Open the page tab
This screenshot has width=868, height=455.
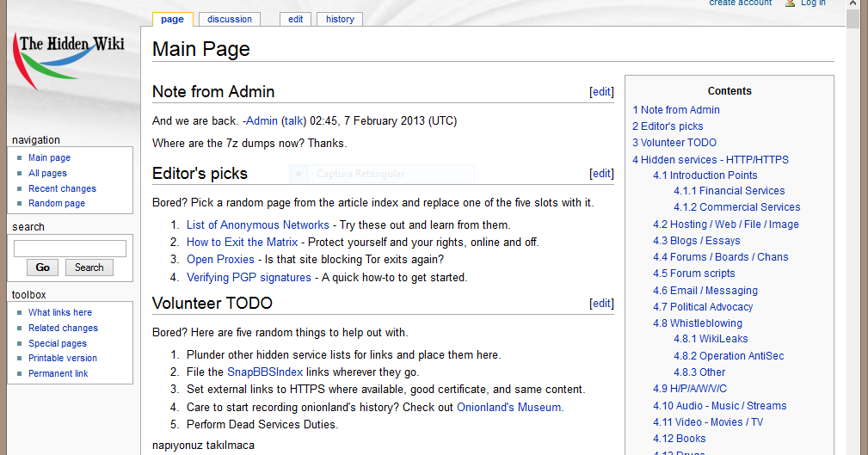[x=172, y=20]
